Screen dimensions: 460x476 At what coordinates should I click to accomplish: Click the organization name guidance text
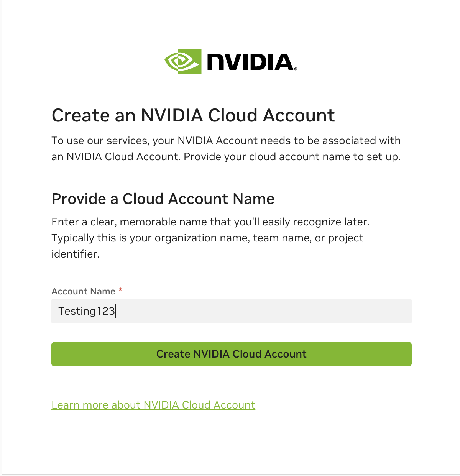pos(211,238)
